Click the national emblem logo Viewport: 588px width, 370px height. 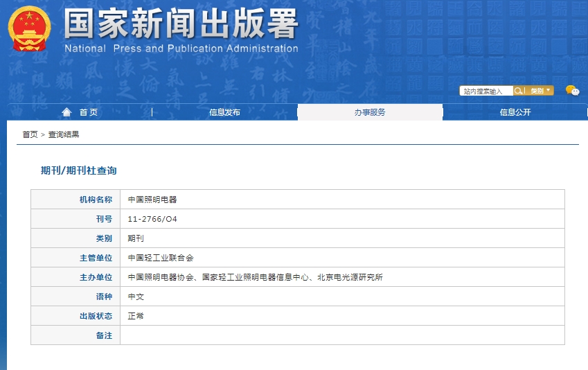click(29, 29)
